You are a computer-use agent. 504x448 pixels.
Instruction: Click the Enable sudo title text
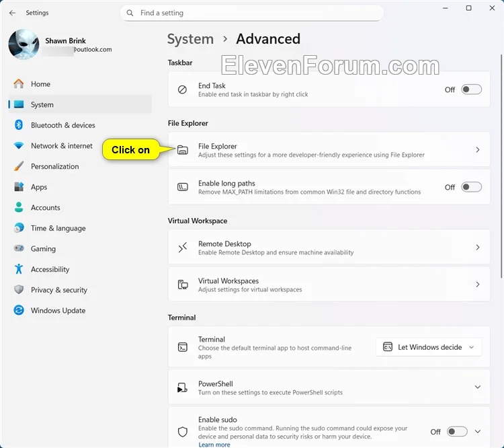point(218,420)
